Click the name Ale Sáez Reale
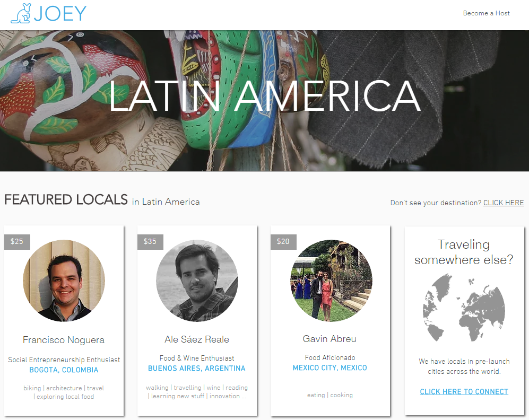 tap(197, 339)
